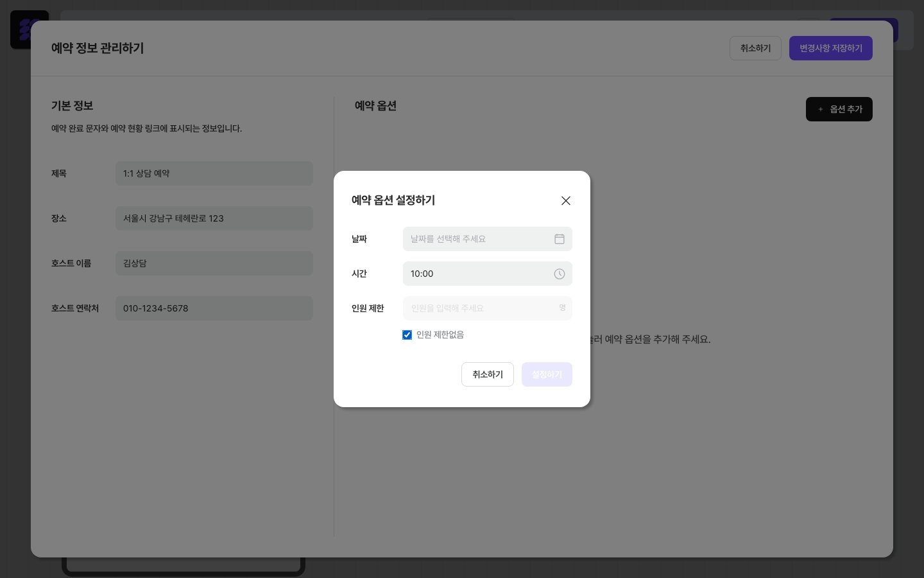The height and width of the screenshot is (578, 924).
Task: Click the 옵션 추가 button
Action: pyautogui.click(x=839, y=109)
